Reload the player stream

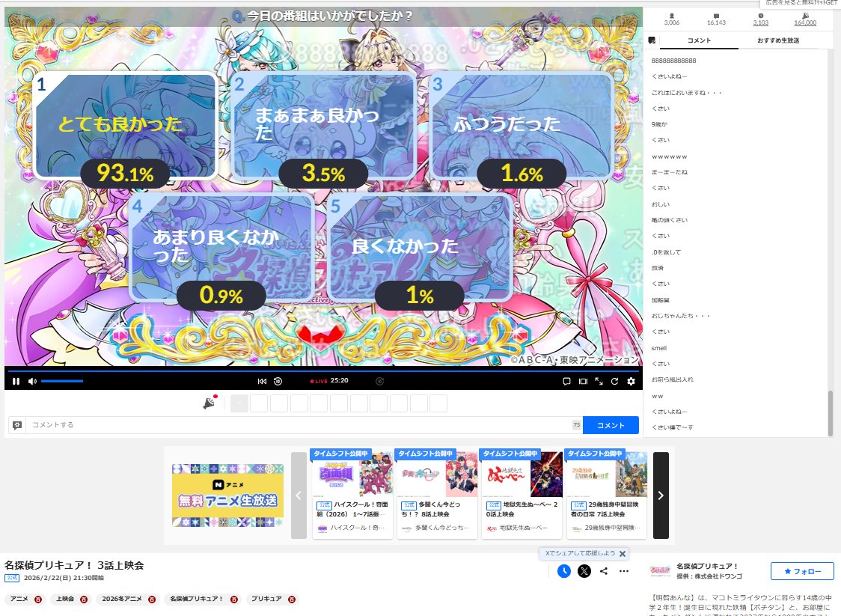(x=614, y=381)
